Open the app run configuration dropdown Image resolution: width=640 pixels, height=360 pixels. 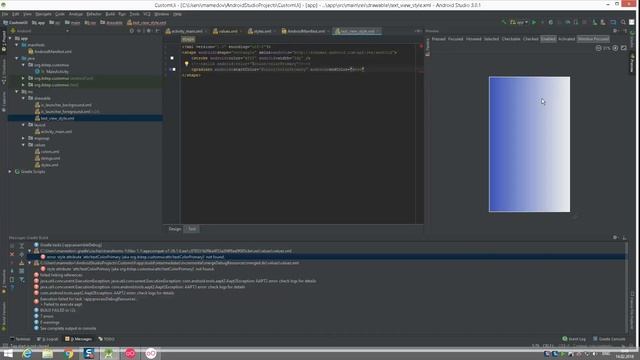click(519, 22)
